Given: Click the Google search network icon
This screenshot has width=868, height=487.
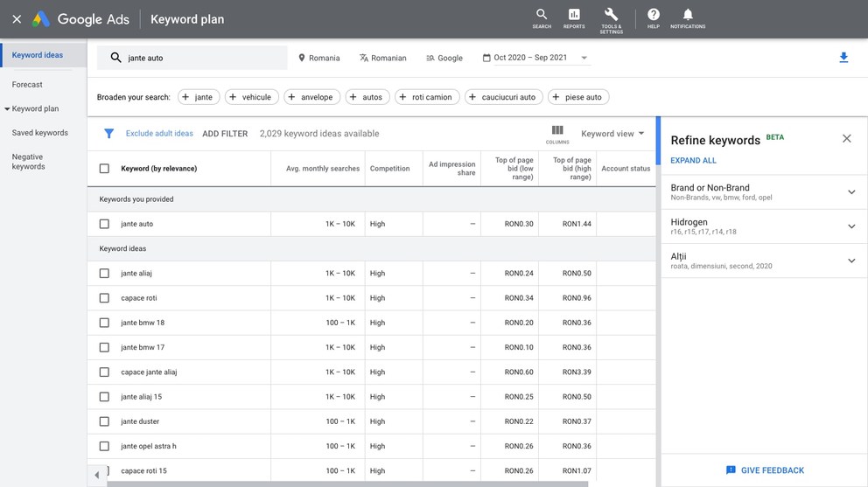Looking at the screenshot, I should click(x=430, y=58).
